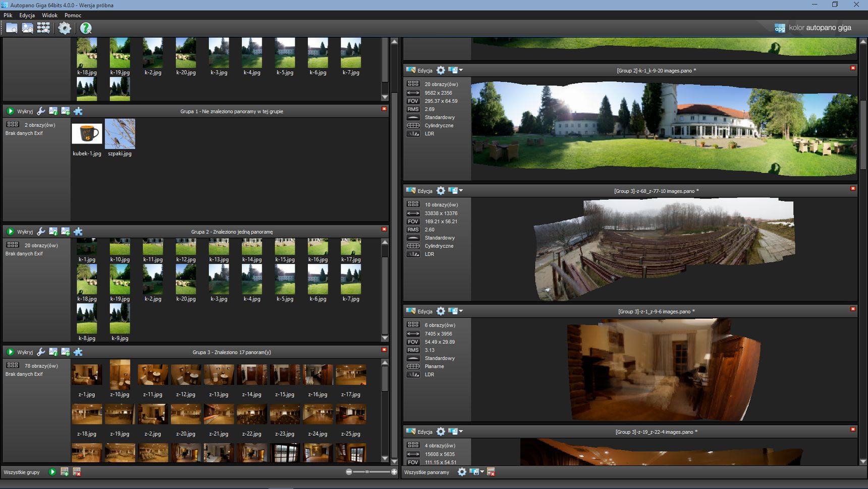868x489 pixels.
Task: Close Grupa 3 with red x
Action: coord(384,350)
